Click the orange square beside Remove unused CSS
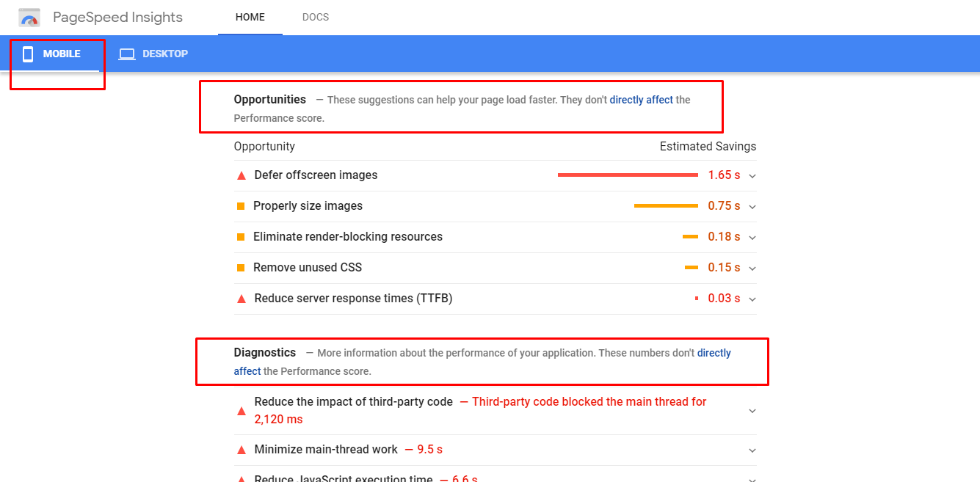Viewport: 980px width, 482px height. [241, 268]
